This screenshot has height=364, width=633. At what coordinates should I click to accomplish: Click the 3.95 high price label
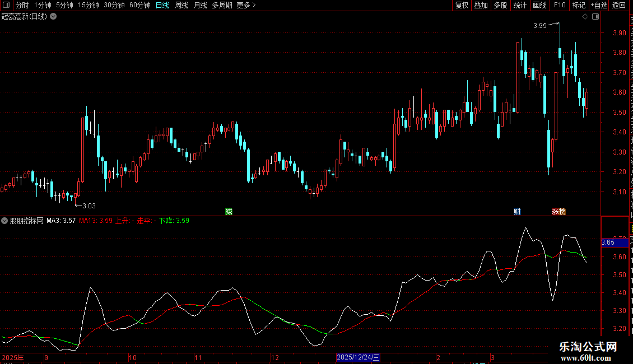tap(540, 25)
